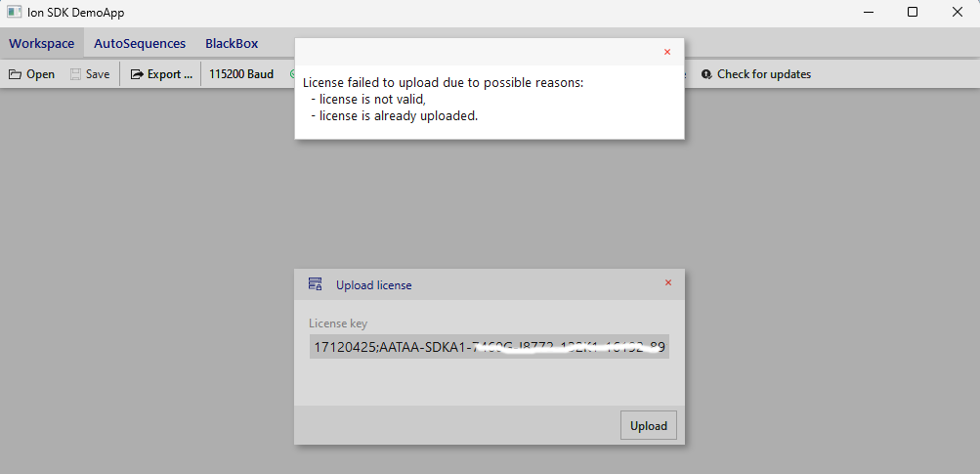Open the BlackBox tab
The width and height of the screenshot is (980, 474).
pyautogui.click(x=232, y=44)
